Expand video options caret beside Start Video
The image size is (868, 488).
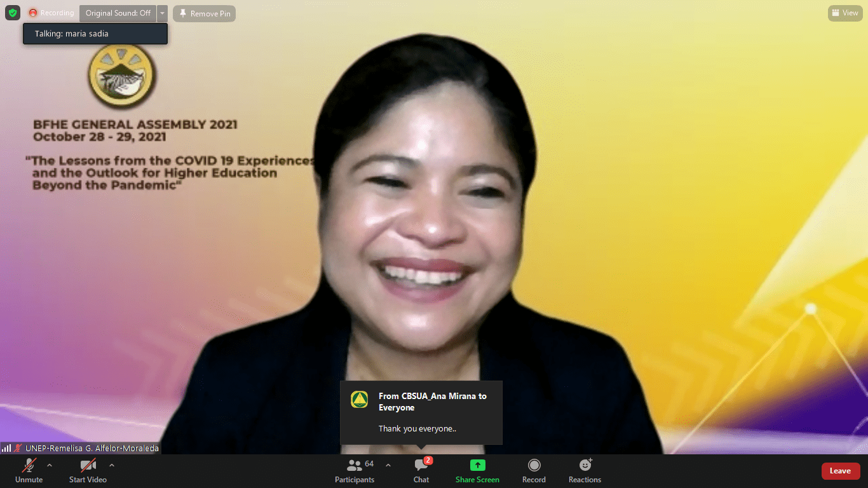112,465
